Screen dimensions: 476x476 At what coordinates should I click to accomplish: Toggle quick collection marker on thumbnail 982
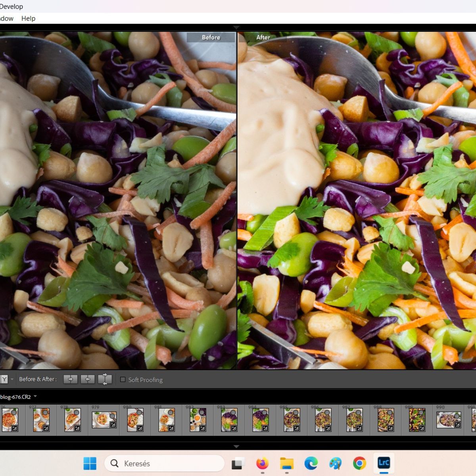[x=202, y=413]
